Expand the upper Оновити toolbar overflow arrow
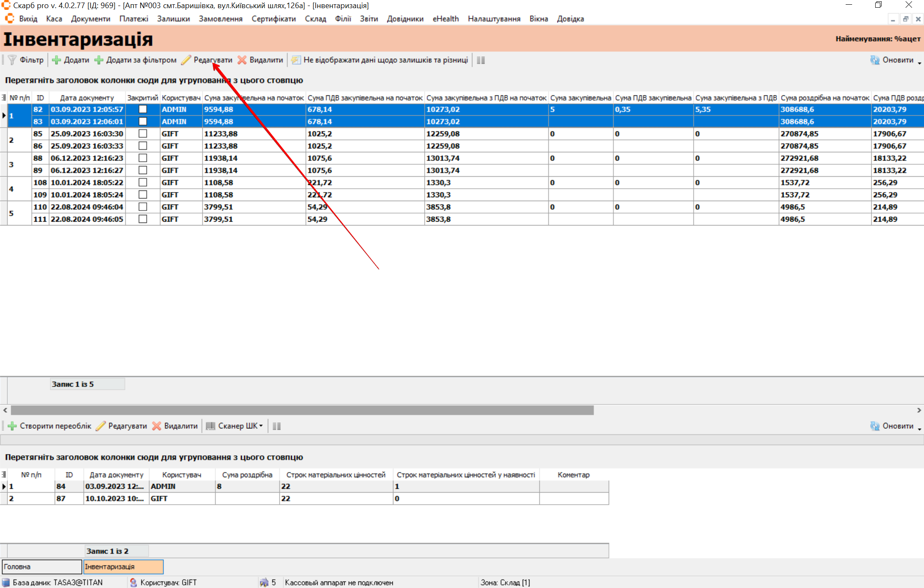The height and width of the screenshot is (588, 924). [919, 63]
